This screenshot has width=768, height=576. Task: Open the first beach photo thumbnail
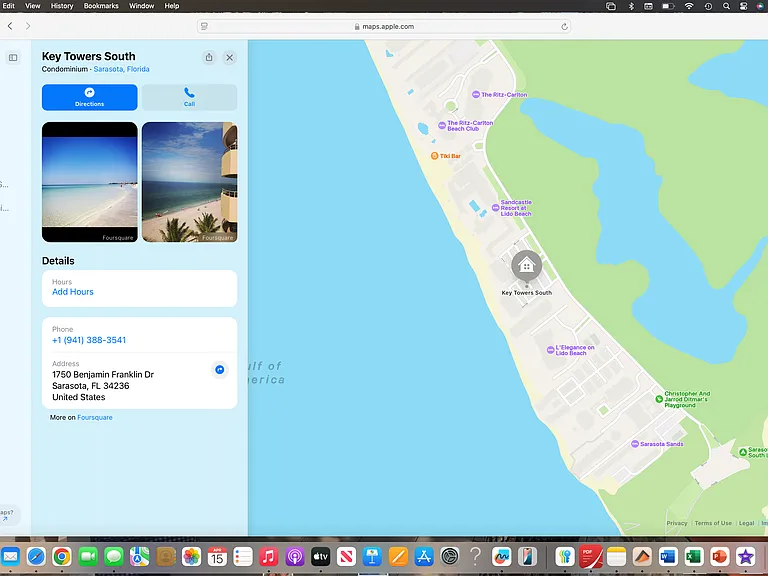[90, 182]
